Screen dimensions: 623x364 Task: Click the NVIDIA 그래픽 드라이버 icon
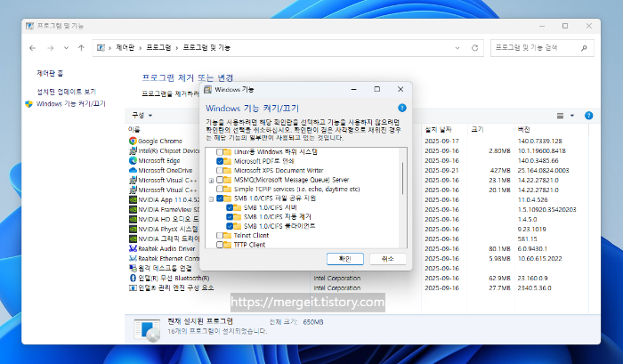click(x=133, y=239)
